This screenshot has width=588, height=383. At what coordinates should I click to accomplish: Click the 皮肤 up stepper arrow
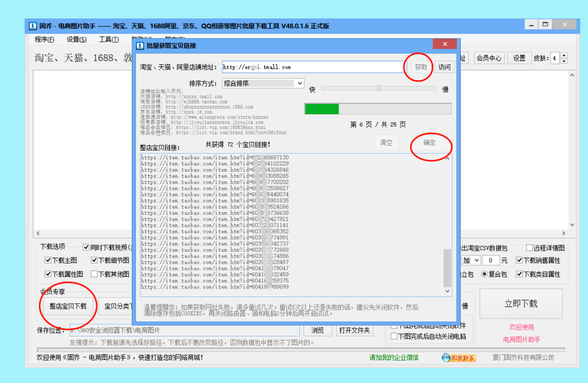564,55
